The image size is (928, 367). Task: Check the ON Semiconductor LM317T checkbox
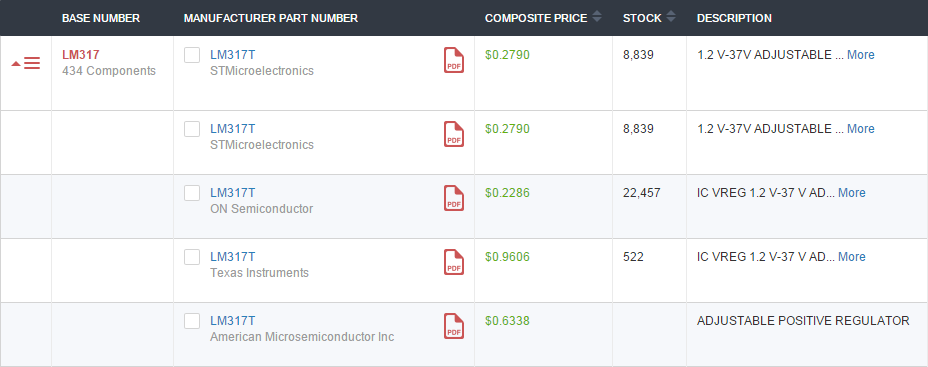192,193
